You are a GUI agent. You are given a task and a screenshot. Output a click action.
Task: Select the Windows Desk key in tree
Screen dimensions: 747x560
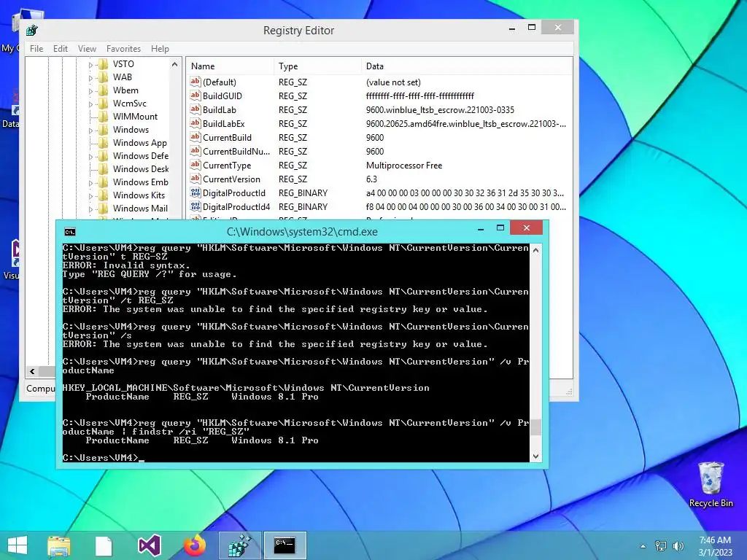point(141,168)
